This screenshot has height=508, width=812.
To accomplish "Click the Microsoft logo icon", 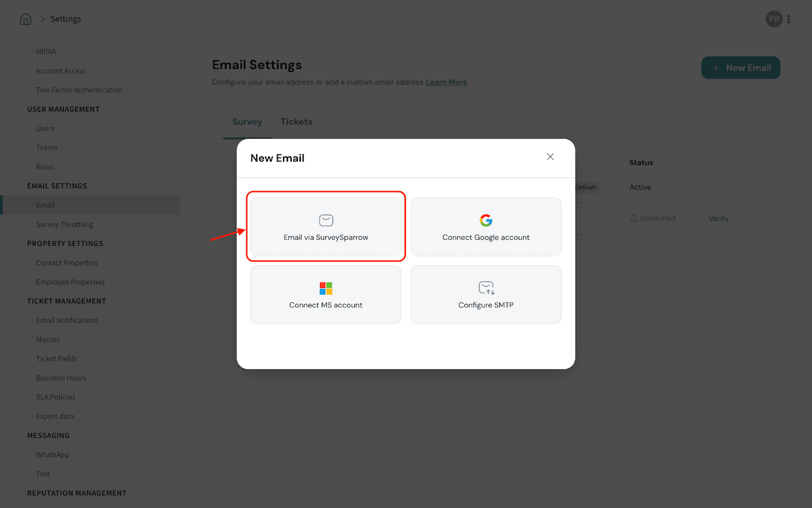I will click(x=326, y=289).
